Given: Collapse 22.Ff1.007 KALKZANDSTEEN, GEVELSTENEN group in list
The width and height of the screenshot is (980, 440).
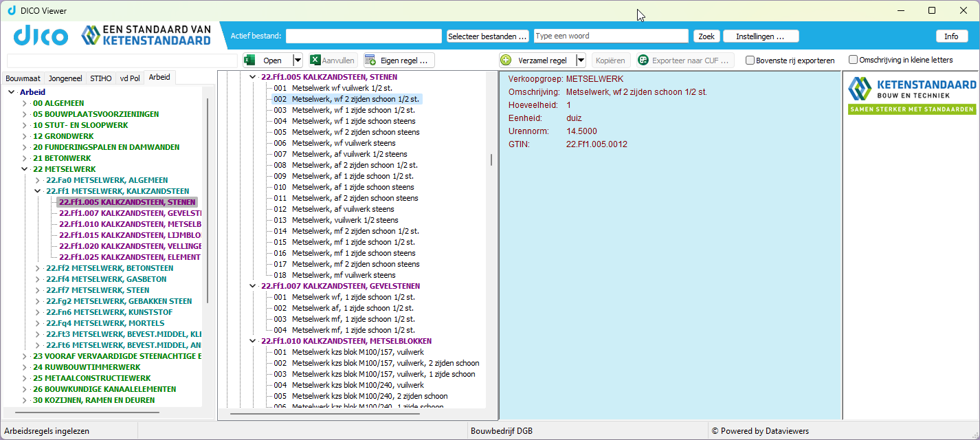Looking at the screenshot, I should pos(253,286).
